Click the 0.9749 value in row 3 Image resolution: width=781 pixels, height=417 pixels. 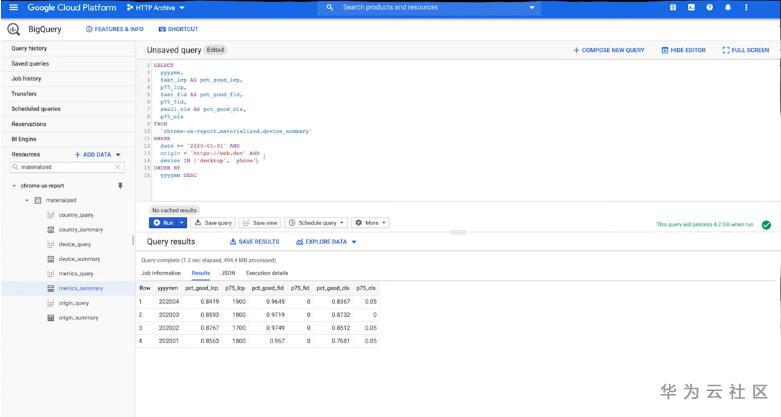(275, 328)
